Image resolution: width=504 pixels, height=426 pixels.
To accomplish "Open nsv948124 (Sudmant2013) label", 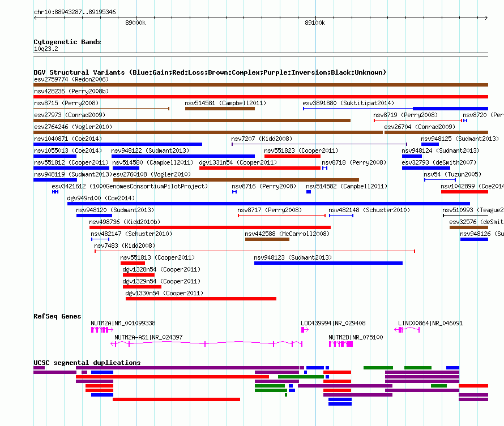I will pyautogui.click(x=441, y=150).
